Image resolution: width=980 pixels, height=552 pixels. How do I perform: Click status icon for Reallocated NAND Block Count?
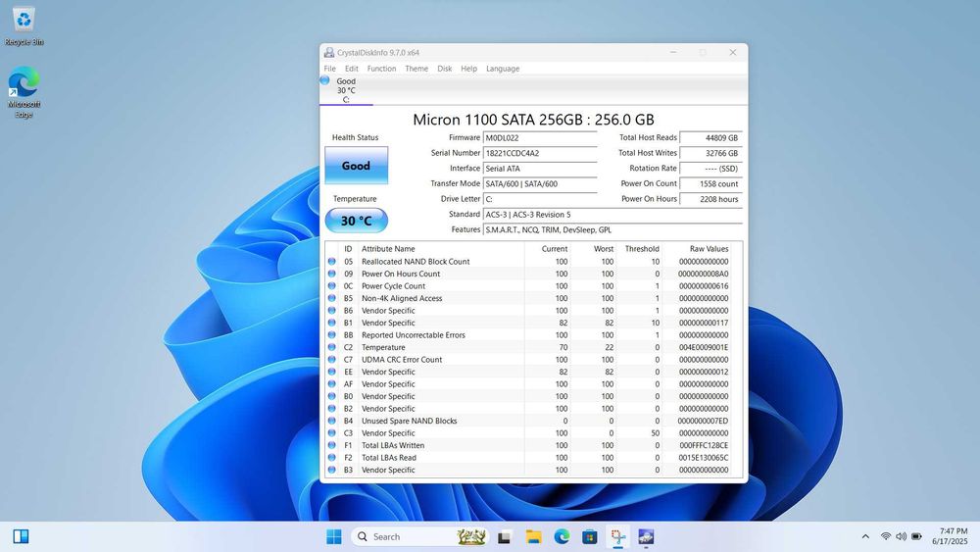click(332, 262)
